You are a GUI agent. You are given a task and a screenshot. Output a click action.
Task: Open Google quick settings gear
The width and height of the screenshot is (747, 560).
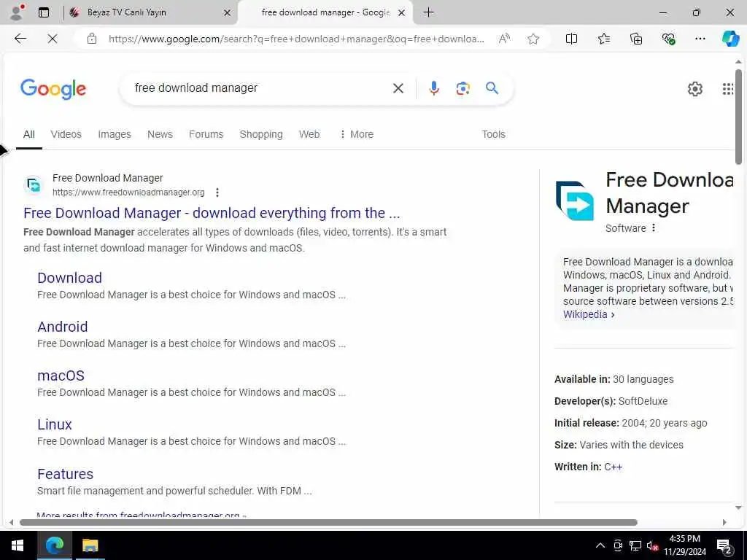(x=694, y=88)
